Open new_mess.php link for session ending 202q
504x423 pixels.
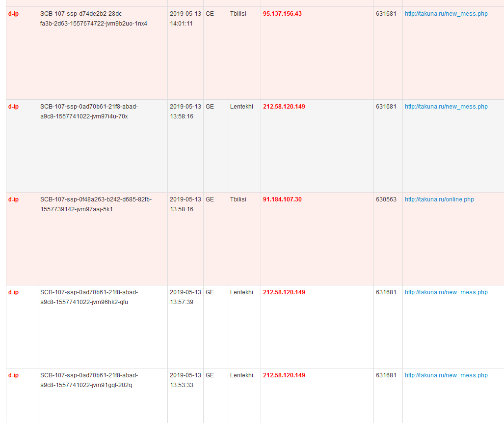click(x=446, y=375)
